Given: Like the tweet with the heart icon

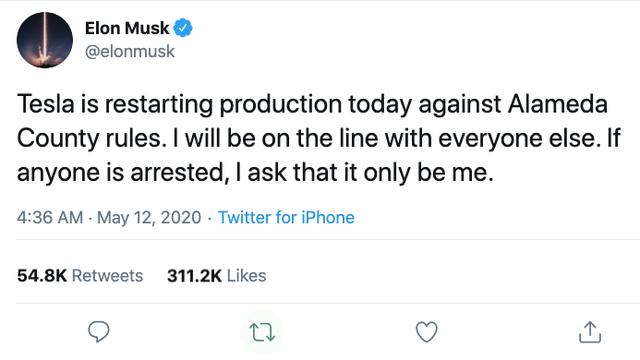Looking at the screenshot, I should pyautogui.click(x=427, y=332).
